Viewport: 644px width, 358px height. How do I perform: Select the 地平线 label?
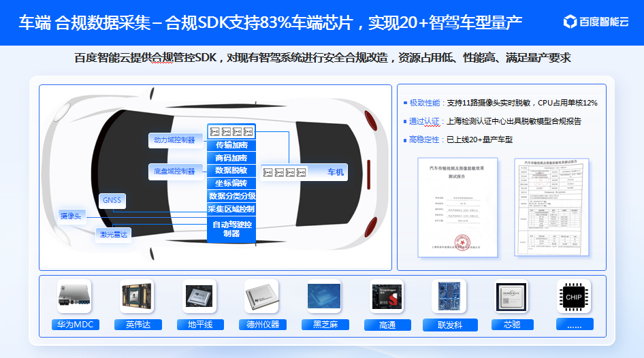(x=200, y=325)
